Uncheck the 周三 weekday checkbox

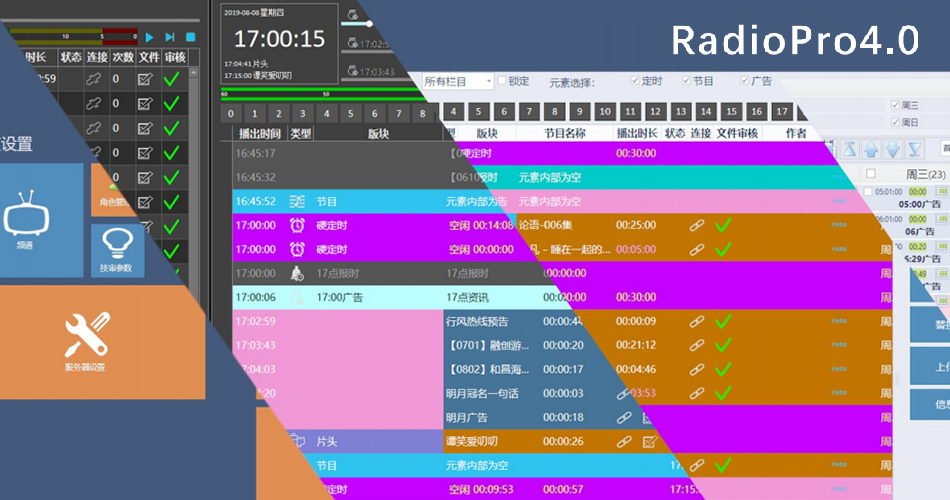point(893,104)
